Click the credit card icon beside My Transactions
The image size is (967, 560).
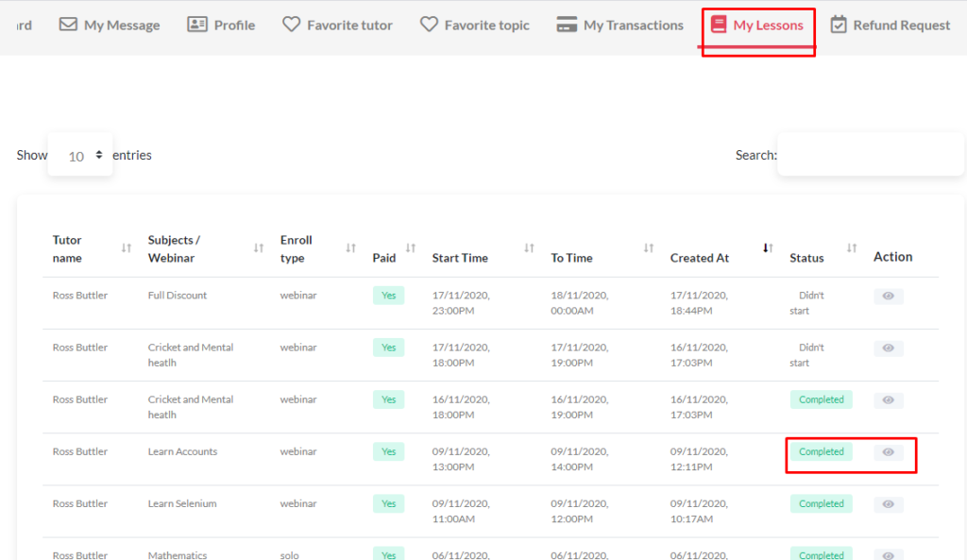tap(567, 25)
